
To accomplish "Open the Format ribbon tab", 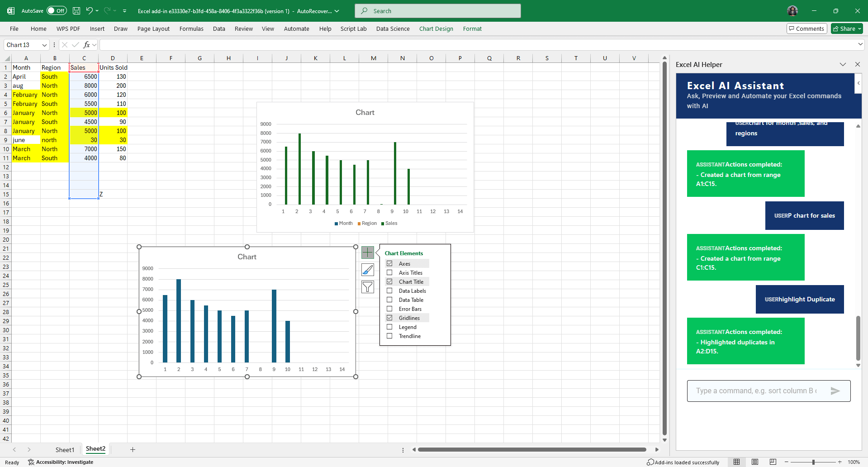I will point(472,29).
